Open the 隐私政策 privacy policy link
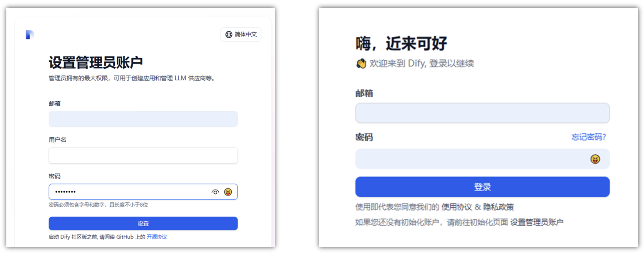 click(498, 207)
